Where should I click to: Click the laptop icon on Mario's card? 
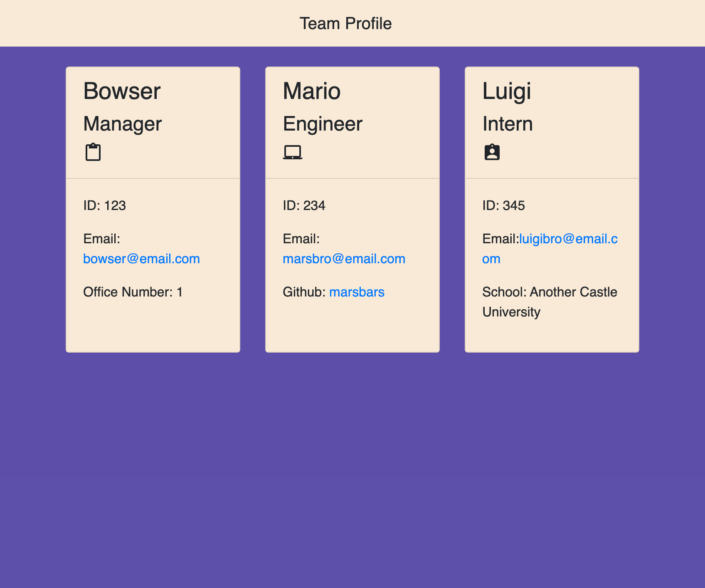[x=293, y=152]
